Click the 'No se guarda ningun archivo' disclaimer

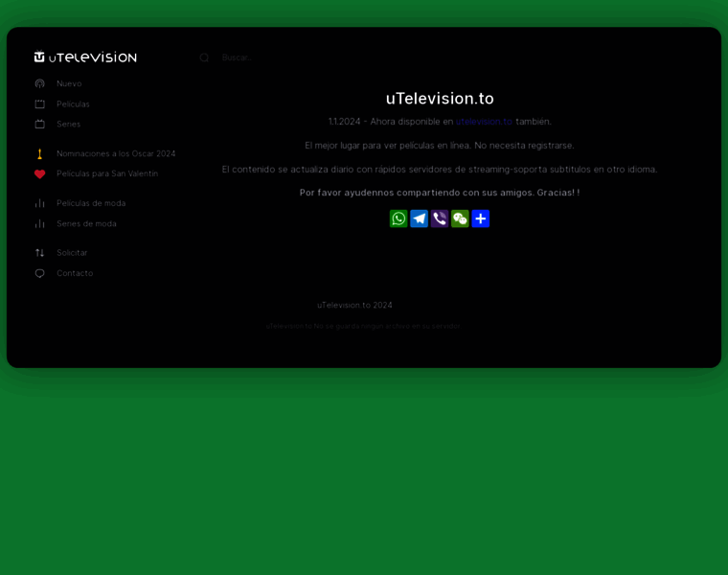363,326
